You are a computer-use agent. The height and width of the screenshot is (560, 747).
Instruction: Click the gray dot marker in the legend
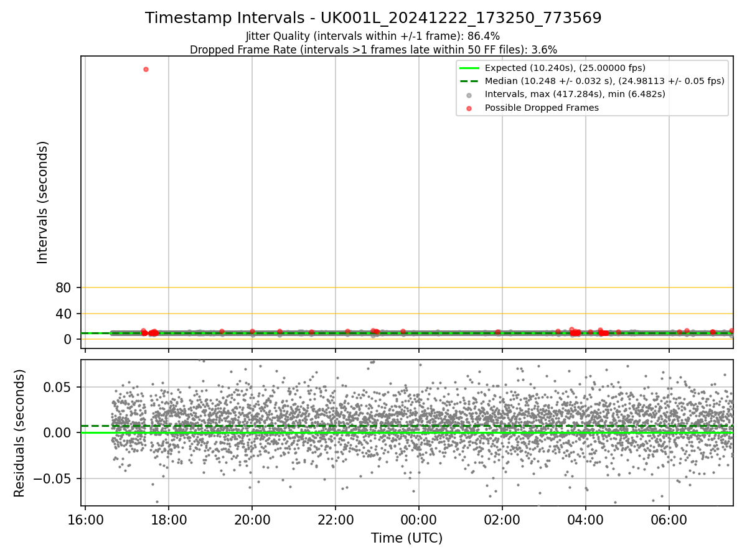(469, 95)
